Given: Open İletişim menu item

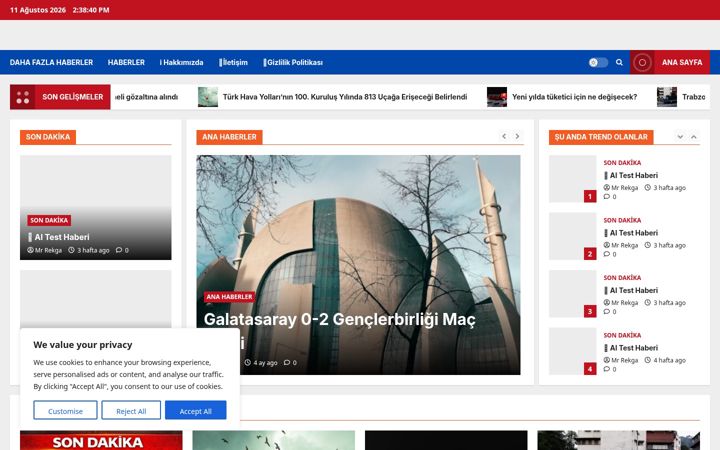Looking at the screenshot, I should tap(233, 62).
